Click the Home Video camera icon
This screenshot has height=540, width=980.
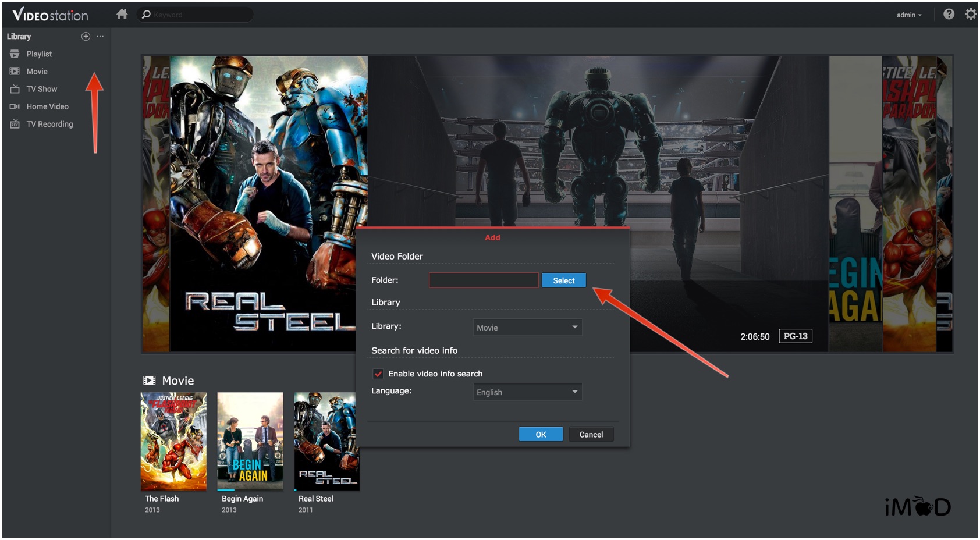[x=15, y=106]
